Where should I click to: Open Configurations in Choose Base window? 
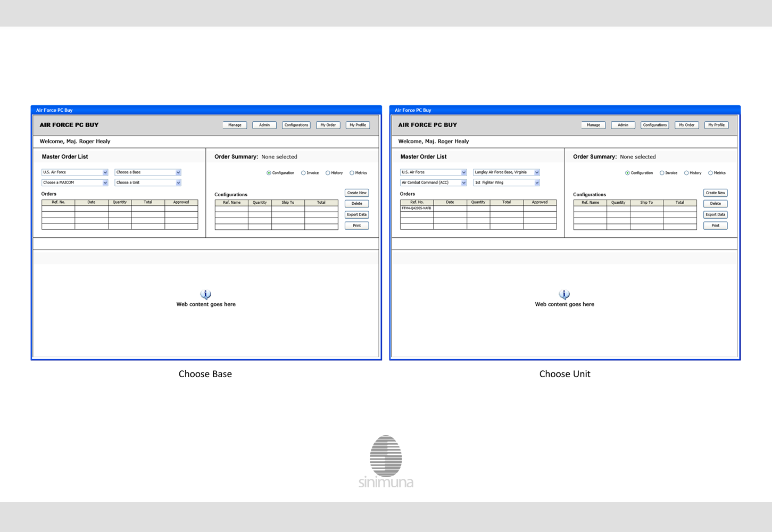click(x=296, y=125)
